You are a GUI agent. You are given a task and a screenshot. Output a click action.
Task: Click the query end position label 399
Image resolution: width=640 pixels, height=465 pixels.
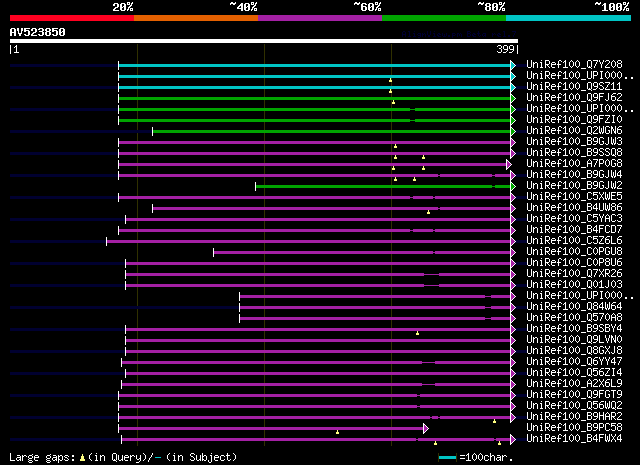point(505,49)
